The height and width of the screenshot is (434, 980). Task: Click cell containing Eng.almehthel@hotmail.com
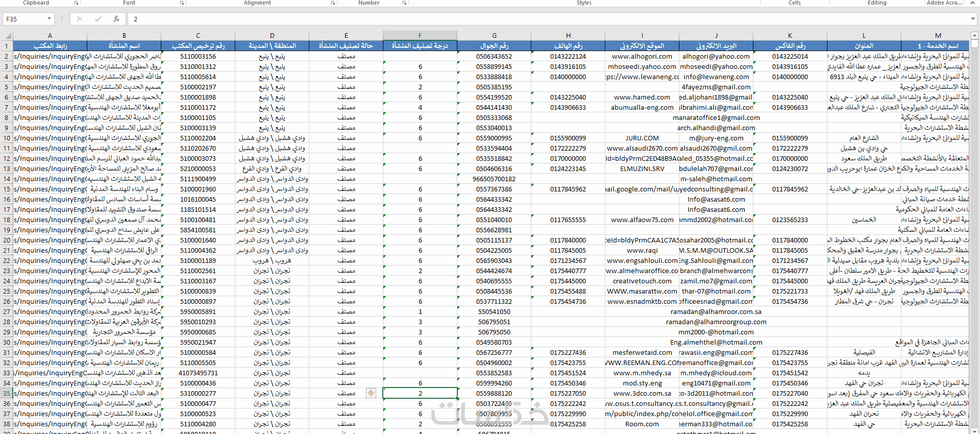pyautogui.click(x=716, y=342)
